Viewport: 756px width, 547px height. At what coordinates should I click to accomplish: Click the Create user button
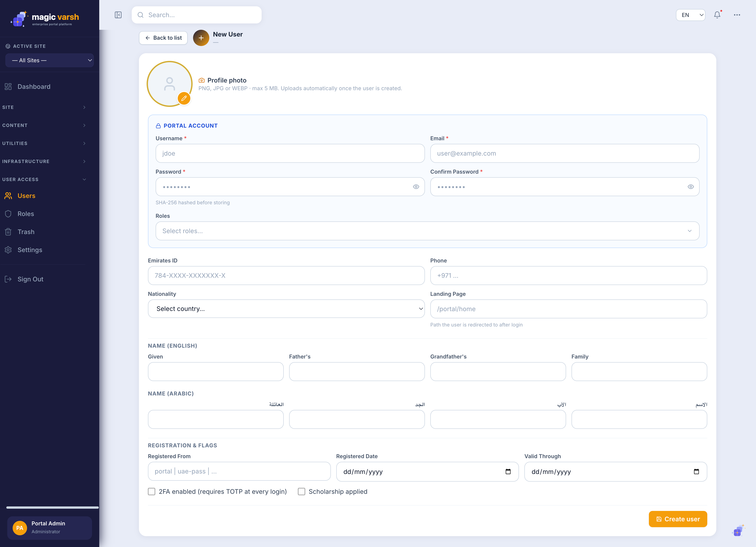pyautogui.click(x=678, y=519)
